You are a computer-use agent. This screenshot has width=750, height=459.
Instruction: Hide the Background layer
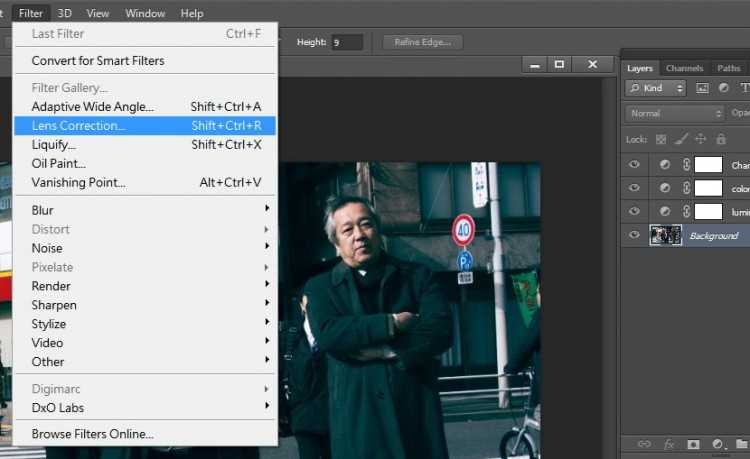tap(633, 236)
